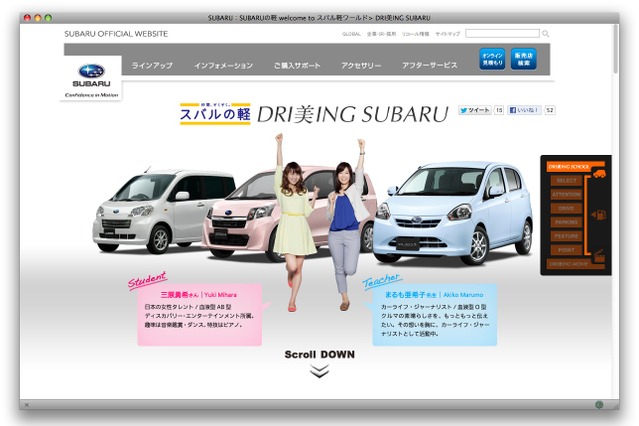
Task: Click the オンライン見積もり blue button
Action: pos(492,59)
